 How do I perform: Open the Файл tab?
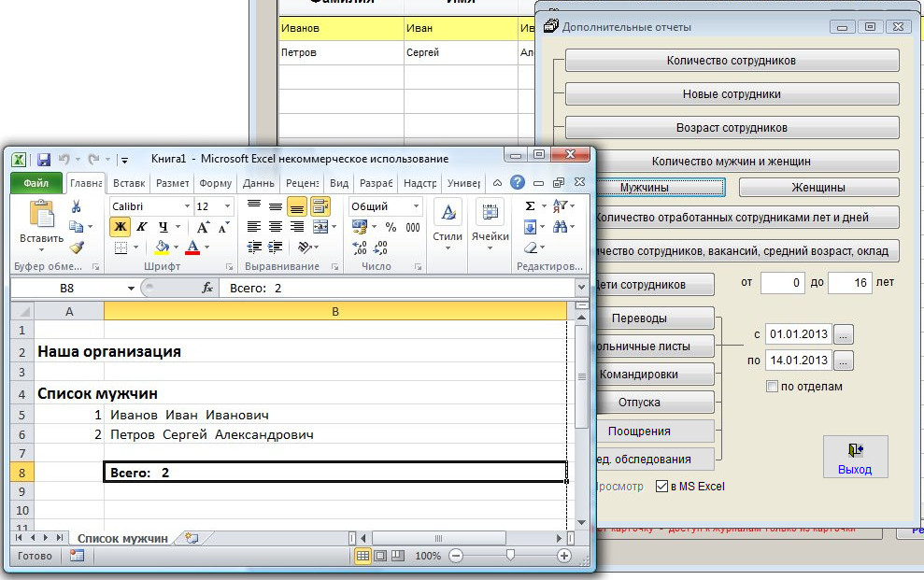click(36, 182)
